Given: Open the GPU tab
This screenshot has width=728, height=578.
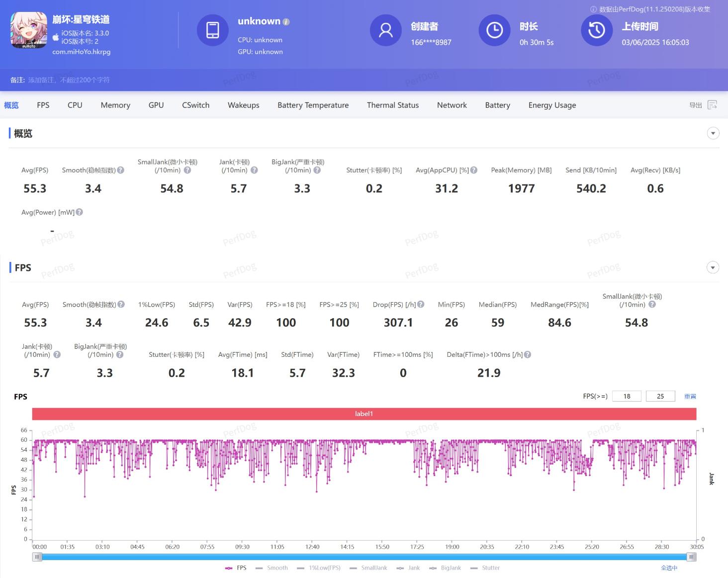Looking at the screenshot, I should 156,105.
